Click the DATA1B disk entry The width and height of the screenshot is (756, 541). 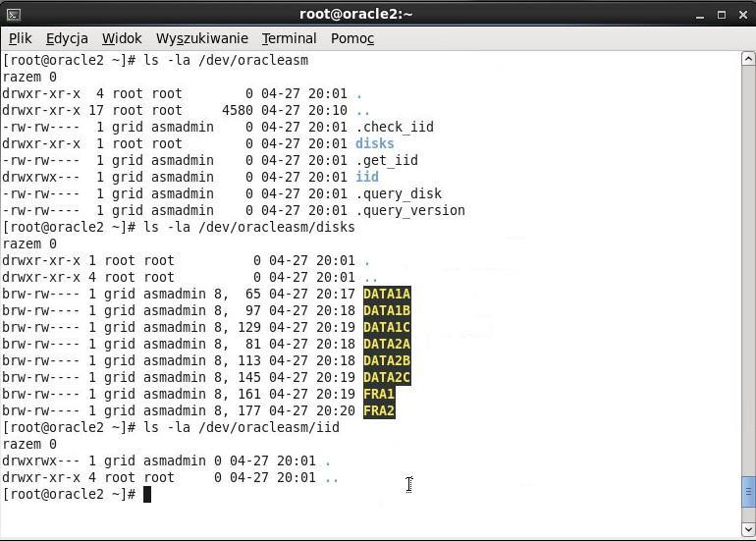(387, 310)
